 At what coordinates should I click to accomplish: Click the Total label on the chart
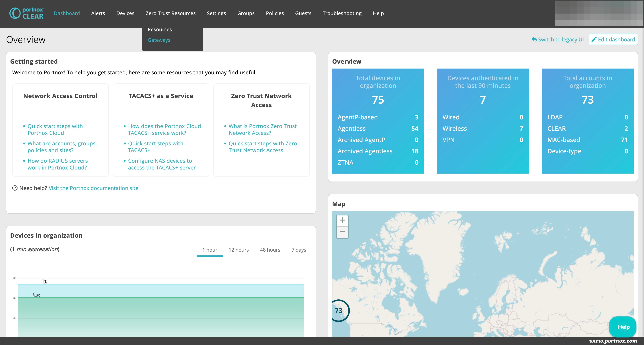(45, 282)
